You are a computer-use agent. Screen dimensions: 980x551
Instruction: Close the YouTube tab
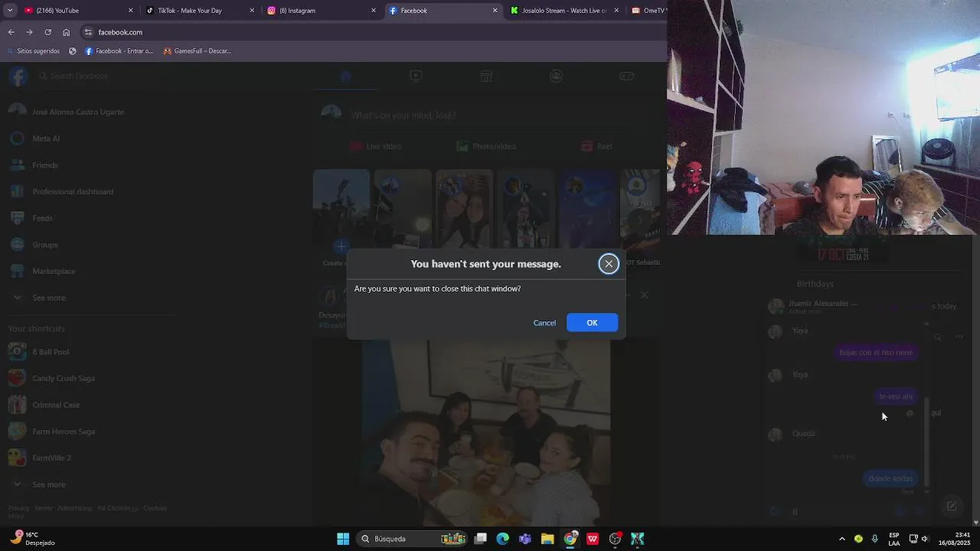point(130,11)
